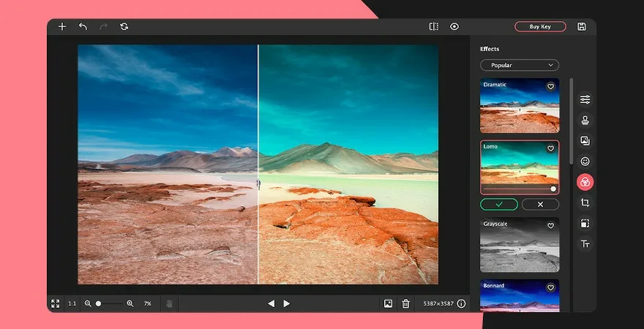
Task: Go to the next image arrow
Action: click(x=287, y=303)
